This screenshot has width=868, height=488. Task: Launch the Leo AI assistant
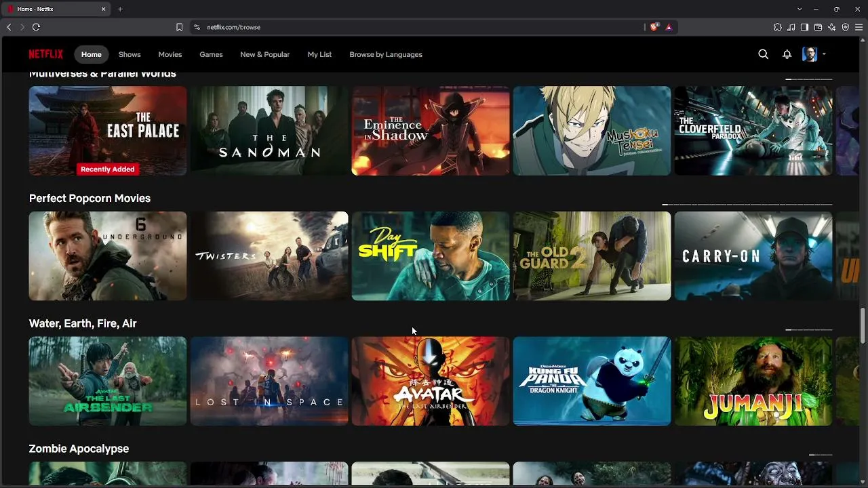[x=831, y=27]
